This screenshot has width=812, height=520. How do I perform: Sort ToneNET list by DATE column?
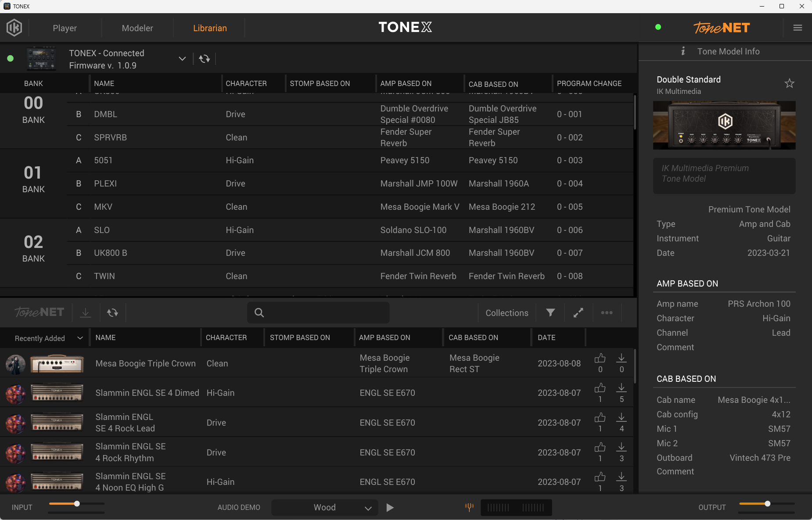coord(546,337)
